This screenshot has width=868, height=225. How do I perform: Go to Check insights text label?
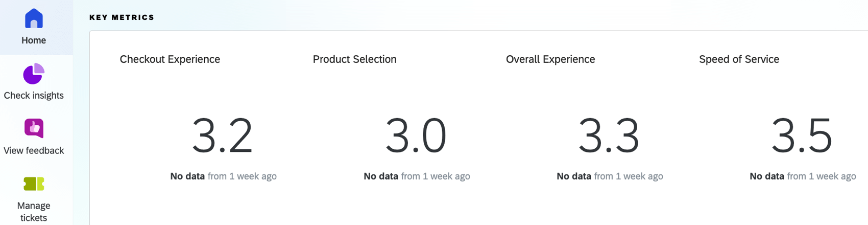pyautogui.click(x=34, y=96)
